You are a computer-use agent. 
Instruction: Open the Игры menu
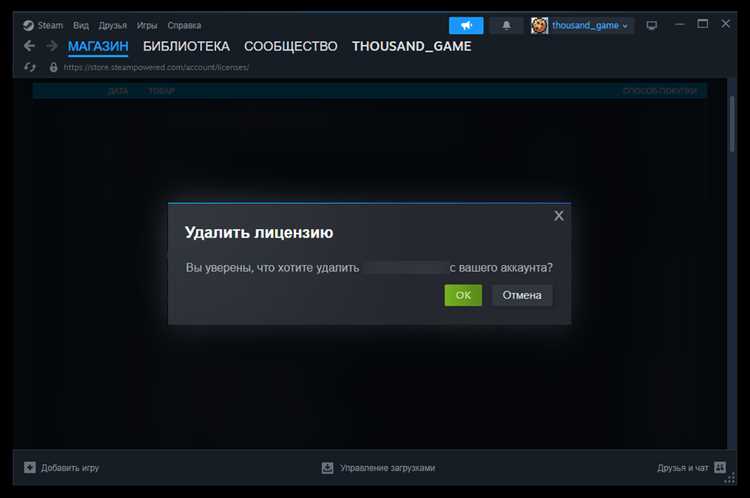tap(147, 25)
